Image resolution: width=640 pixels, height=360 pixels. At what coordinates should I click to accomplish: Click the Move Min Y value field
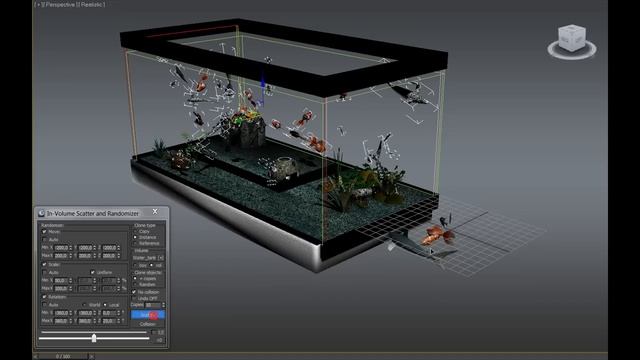pyautogui.click(x=86, y=248)
